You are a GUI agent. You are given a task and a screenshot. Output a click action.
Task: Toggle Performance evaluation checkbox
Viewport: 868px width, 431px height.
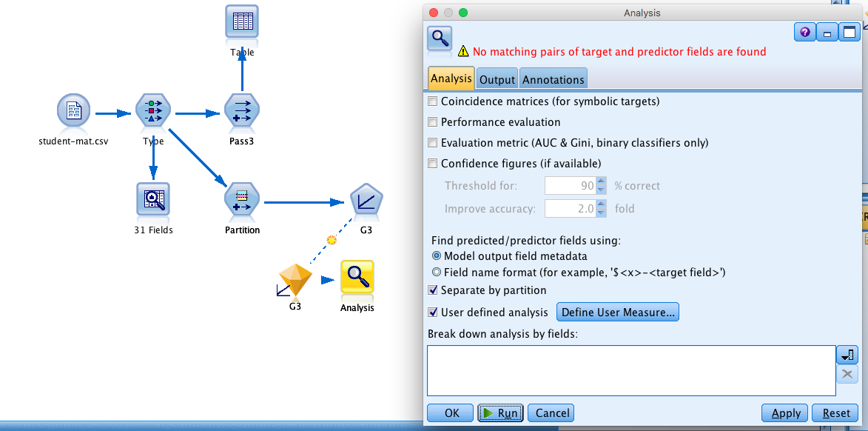433,122
